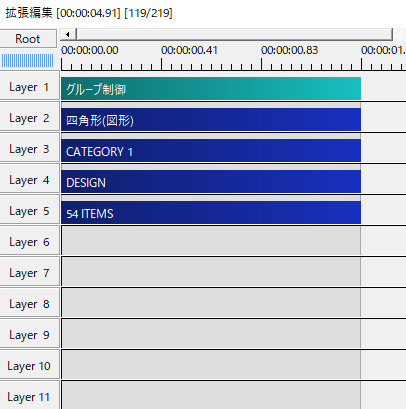Toggle visibility of Layer 2
The width and height of the screenshot is (406, 409).
coord(29,118)
